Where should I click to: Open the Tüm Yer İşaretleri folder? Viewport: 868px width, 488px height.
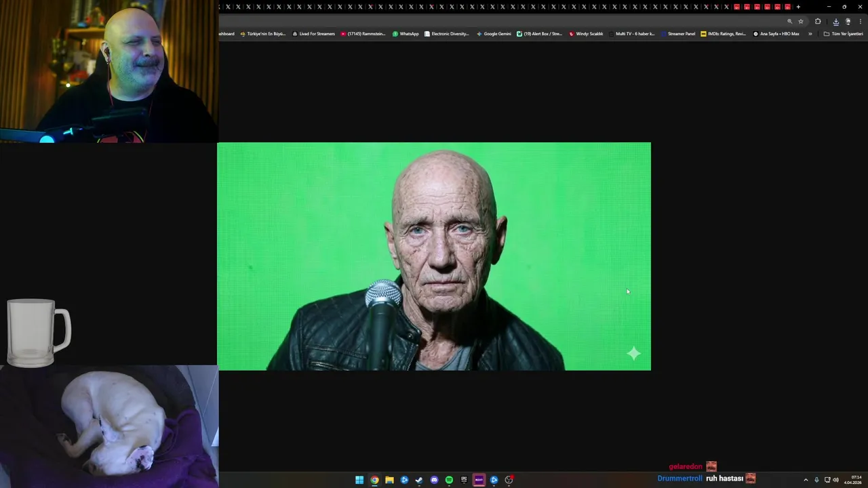pyautogui.click(x=844, y=34)
